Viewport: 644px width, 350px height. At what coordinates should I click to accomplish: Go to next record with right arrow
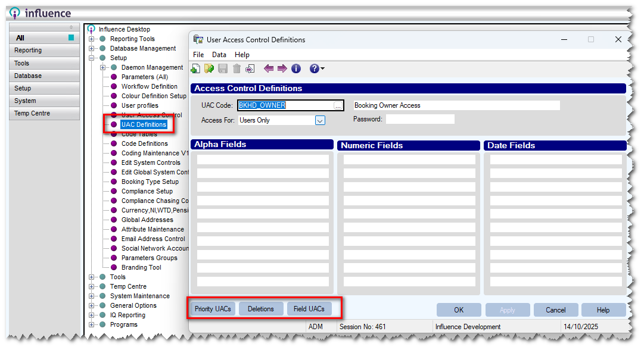coord(282,68)
